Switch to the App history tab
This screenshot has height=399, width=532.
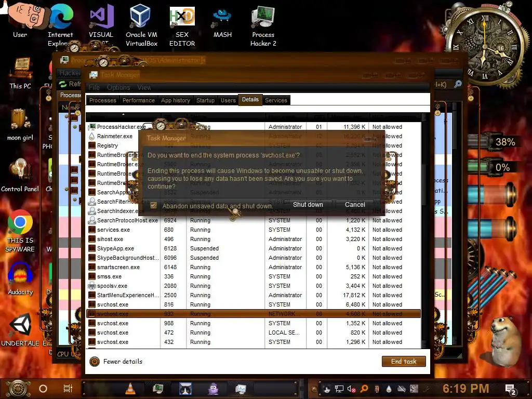pos(176,100)
